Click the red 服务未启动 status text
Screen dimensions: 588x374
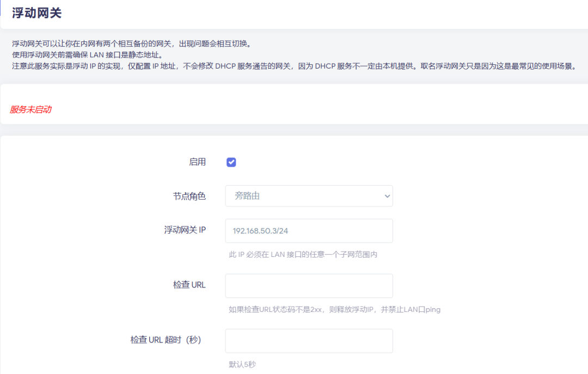point(30,109)
